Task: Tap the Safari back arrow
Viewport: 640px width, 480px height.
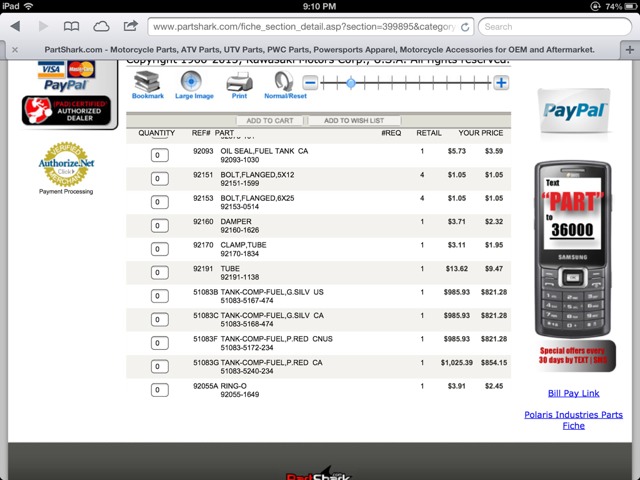Action: pos(16,27)
